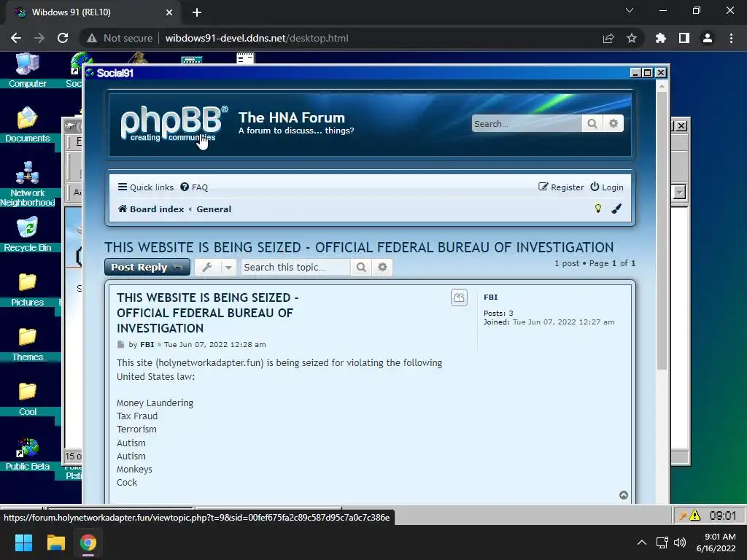Select the Wibdows 91 (REL10) tab
747x560 pixels.
tap(93, 12)
